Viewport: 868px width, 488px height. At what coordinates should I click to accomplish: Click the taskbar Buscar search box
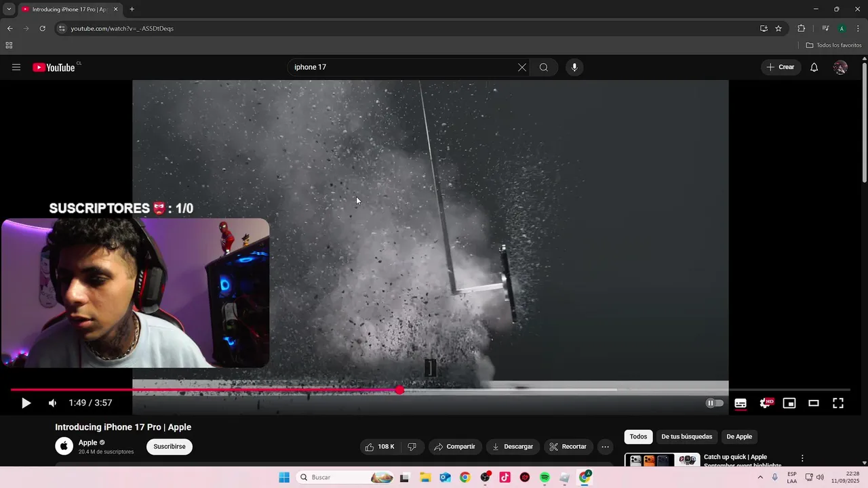pos(346,477)
